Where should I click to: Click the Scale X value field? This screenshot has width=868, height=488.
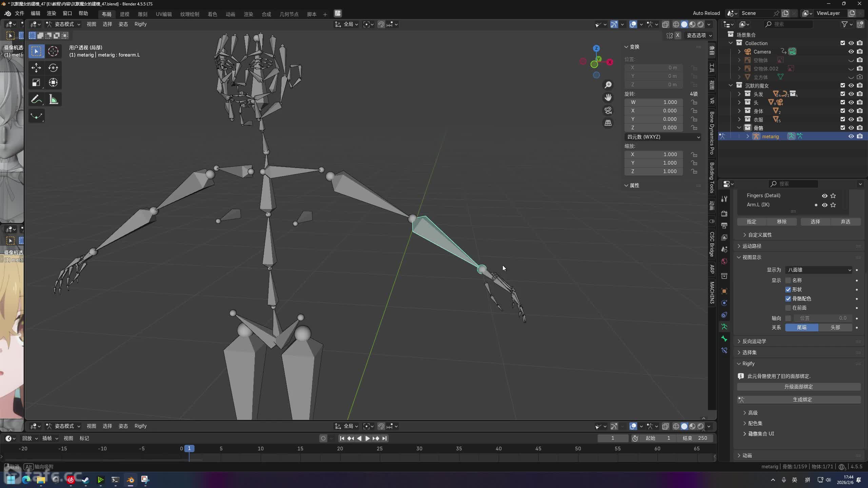click(x=654, y=154)
